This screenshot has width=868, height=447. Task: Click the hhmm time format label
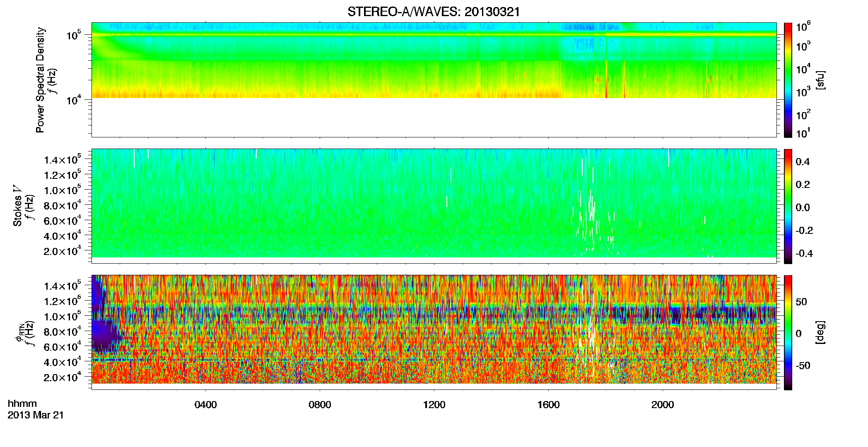pos(22,404)
